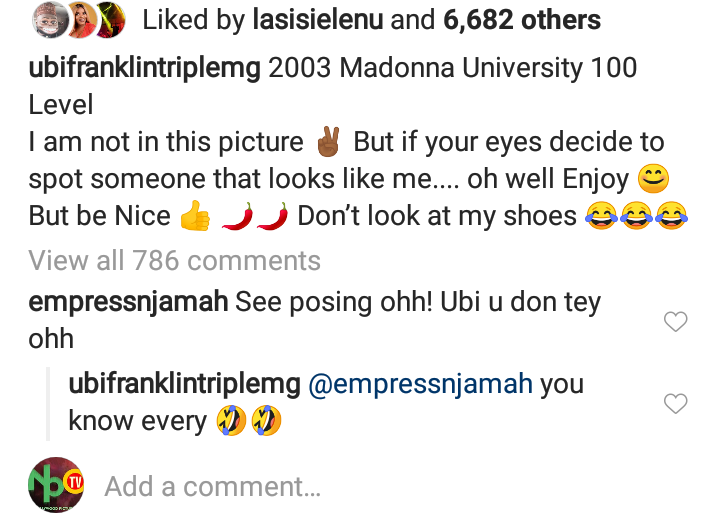The image size is (720, 513).
Task: Tap the heart on ubifranklintriplemg's reply
Action: click(x=676, y=403)
